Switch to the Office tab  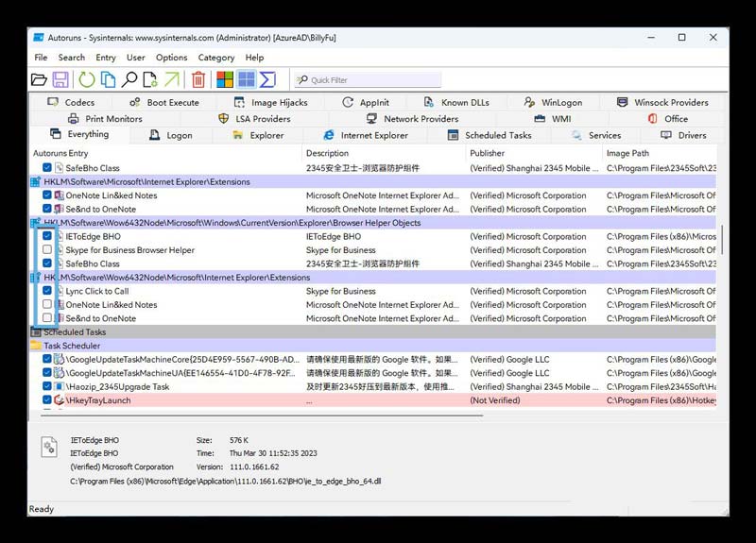tap(668, 119)
